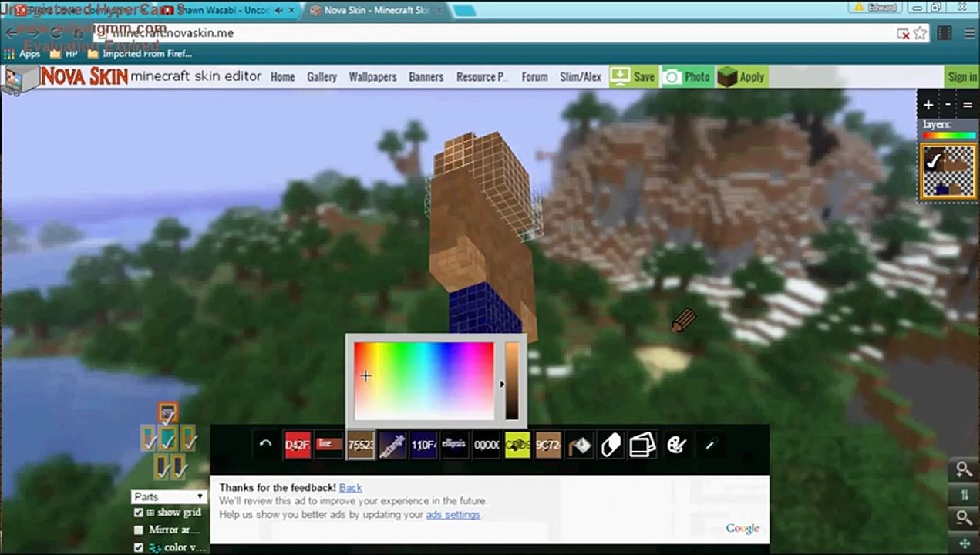Screen dimensions: 980x555
Task: Click the Save button
Action: tap(632, 76)
